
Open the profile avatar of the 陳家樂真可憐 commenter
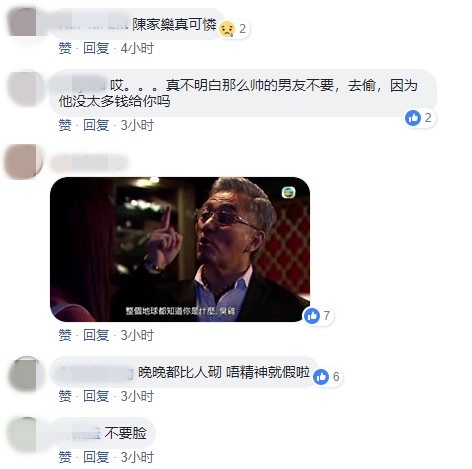pos(23,22)
